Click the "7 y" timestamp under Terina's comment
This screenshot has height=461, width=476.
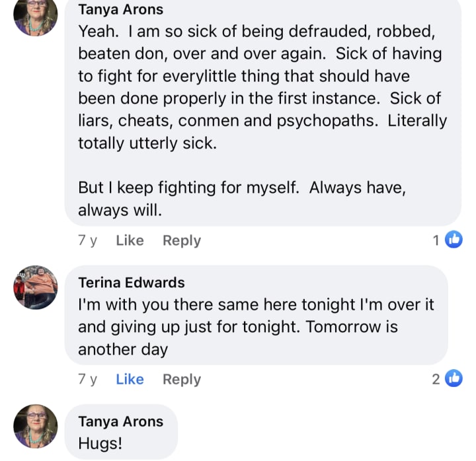[x=87, y=379]
